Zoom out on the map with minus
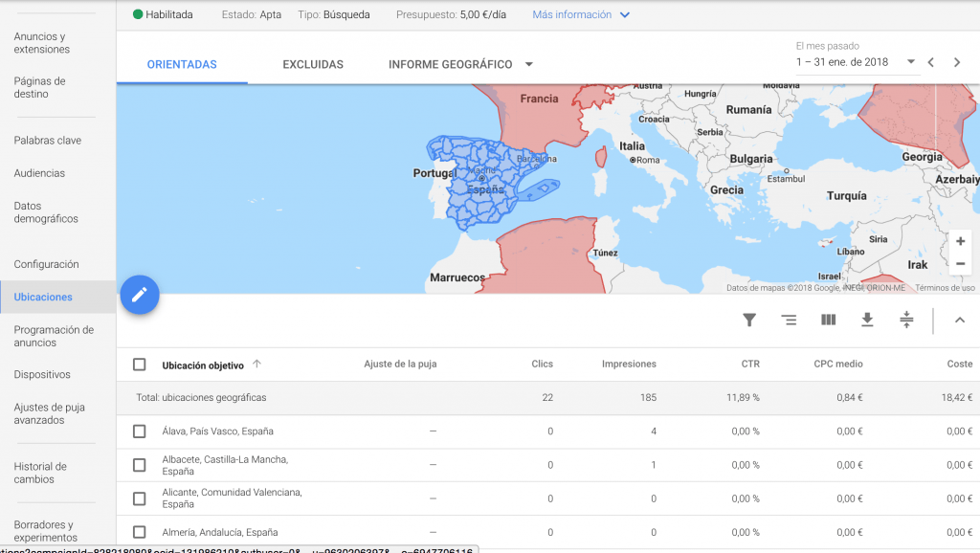The height and width of the screenshot is (553, 980). 961,264
